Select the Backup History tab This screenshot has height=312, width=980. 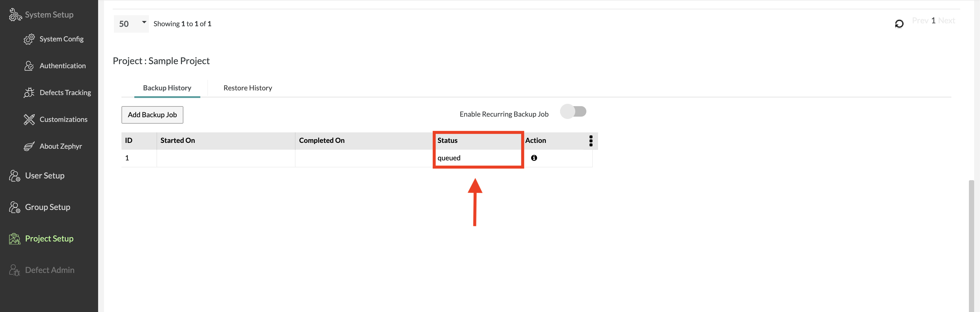[x=167, y=88]
